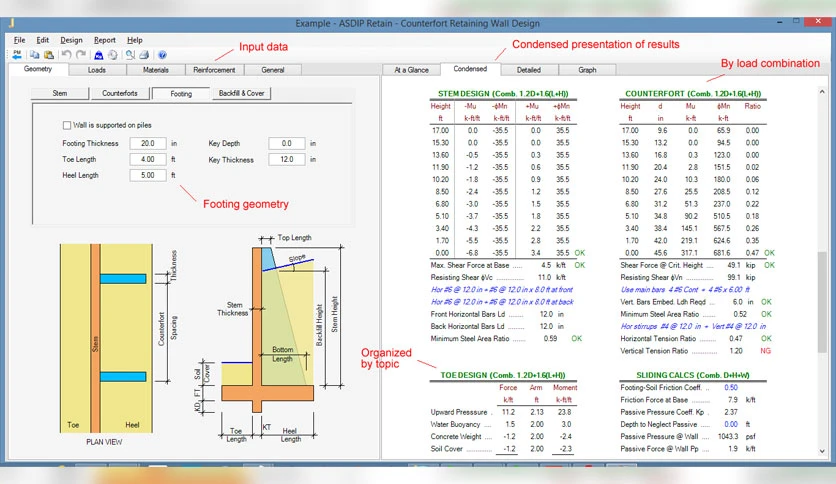The height and width of the screenshot is (484, 836).
Task: Click the Key Thickness input field
Action: tap(287, 159)
